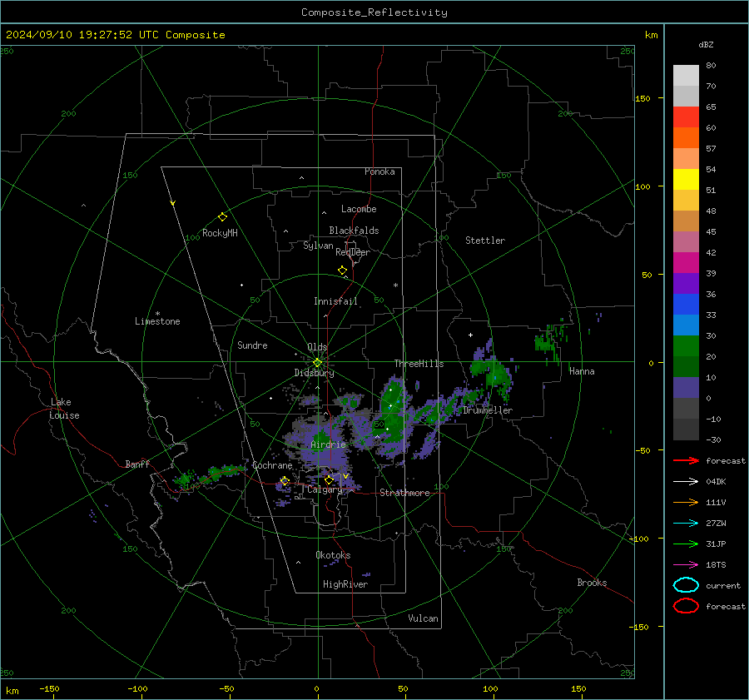749x700 pixels.
Task: Click the Lacombe city label
Action: tap(359, 209)
